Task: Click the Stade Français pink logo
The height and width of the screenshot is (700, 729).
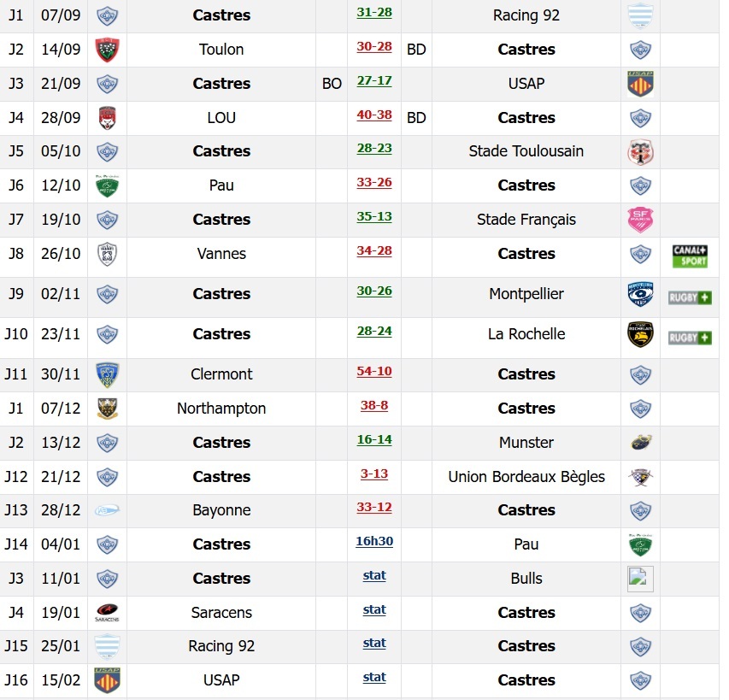Action: click(640, 220)
